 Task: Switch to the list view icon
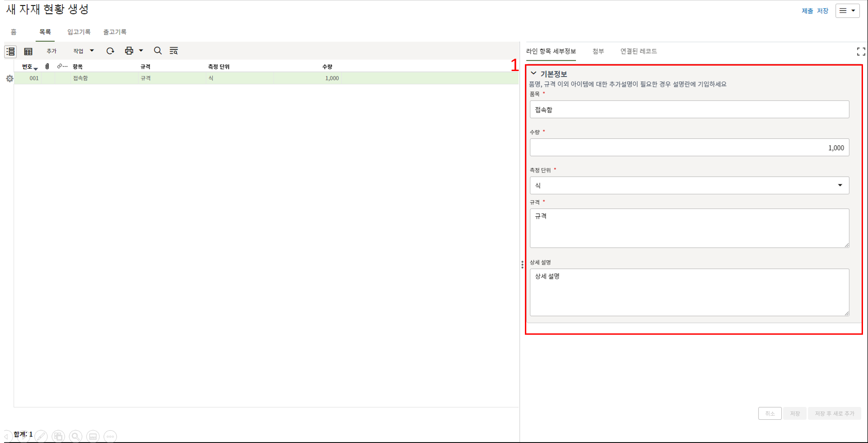[10, 51]
